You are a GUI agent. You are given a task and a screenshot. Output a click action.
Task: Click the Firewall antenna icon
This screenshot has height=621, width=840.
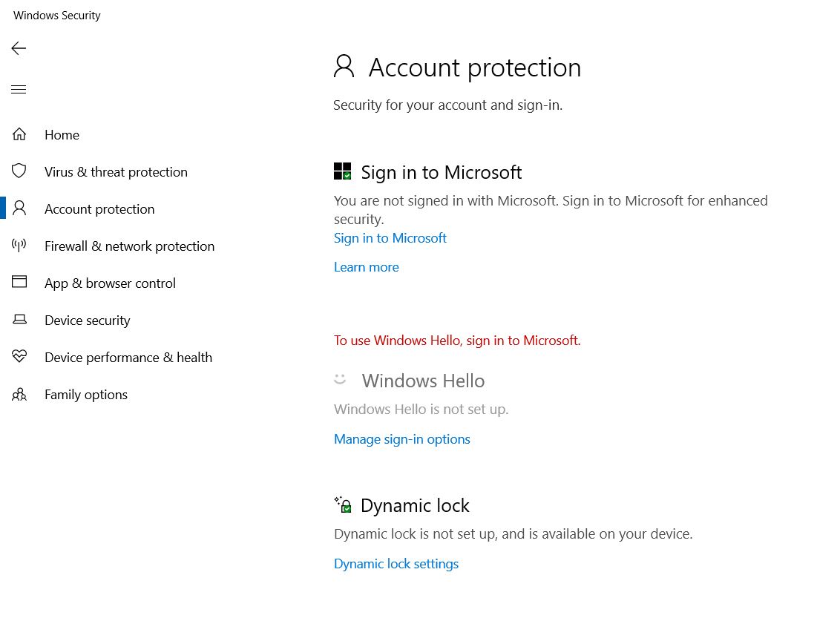click(19, 246)
